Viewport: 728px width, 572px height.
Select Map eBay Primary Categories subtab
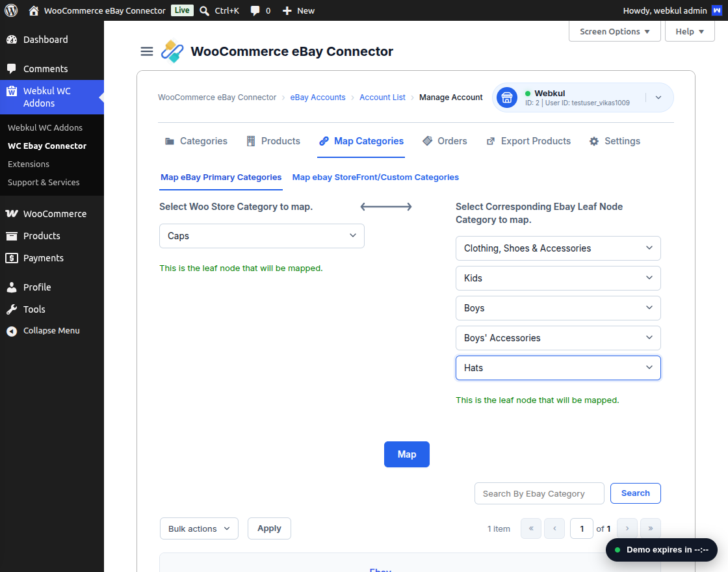coord(221,177)
